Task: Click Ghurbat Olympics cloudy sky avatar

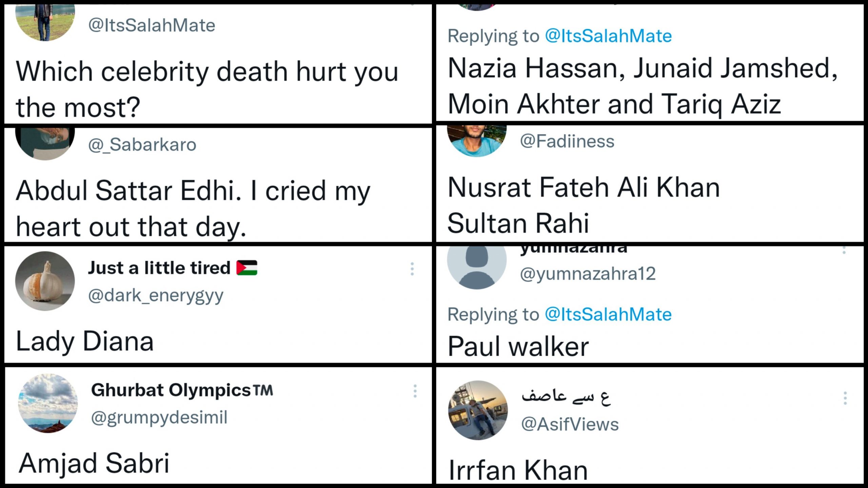Action: [48, 403]
